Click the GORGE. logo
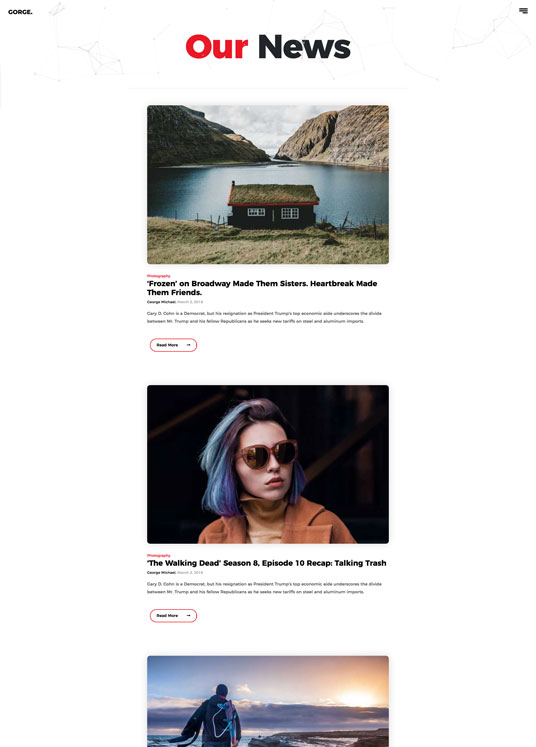Image resolution: width=536 pixels, height=747 pixels. tap(20, 12)
